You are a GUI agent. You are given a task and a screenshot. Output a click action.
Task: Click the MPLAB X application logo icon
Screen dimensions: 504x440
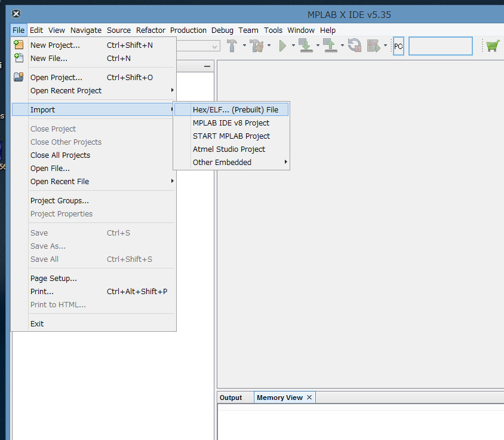16,14
